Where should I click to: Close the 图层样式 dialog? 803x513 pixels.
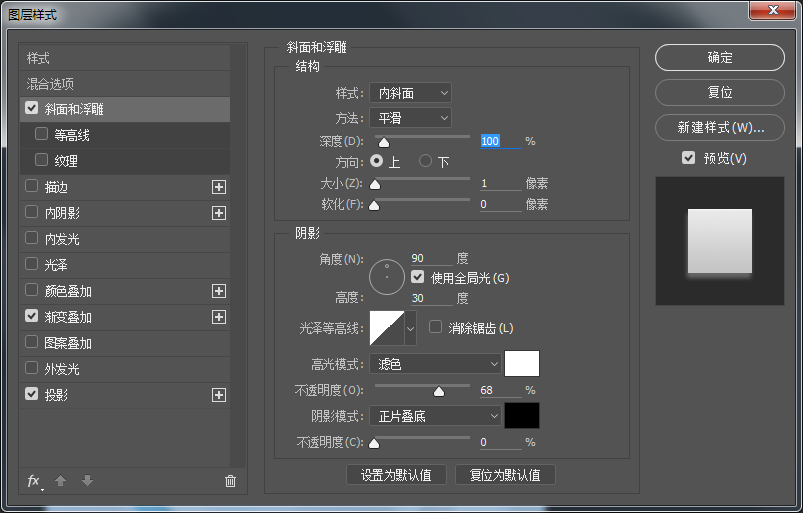(x=773, y=10)
